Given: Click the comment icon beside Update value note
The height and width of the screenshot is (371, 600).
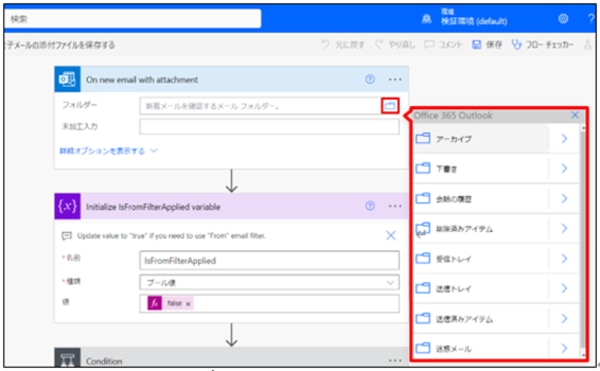Looking at the screenshot, I should [67, 236].
